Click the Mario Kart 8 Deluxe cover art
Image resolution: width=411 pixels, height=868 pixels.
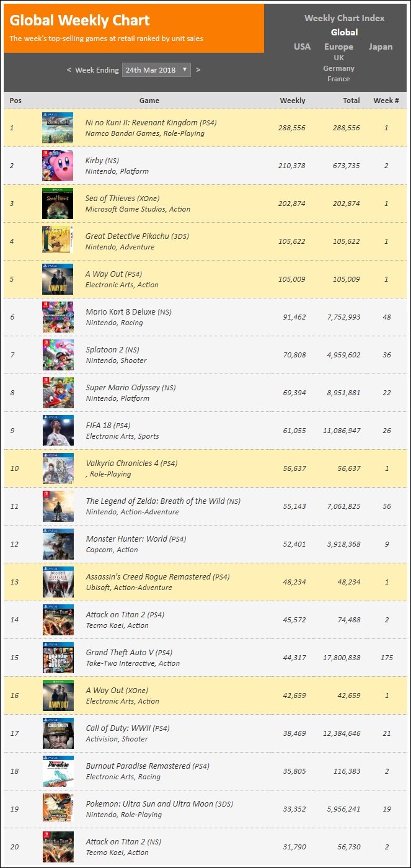[x=58, y=317]
